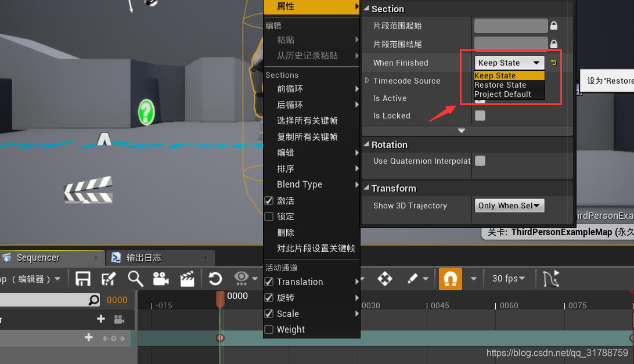Viewport: 634px width, 364px height.
Task: Switch to the 输出日志 tab
Action: [x=160, y=258]
